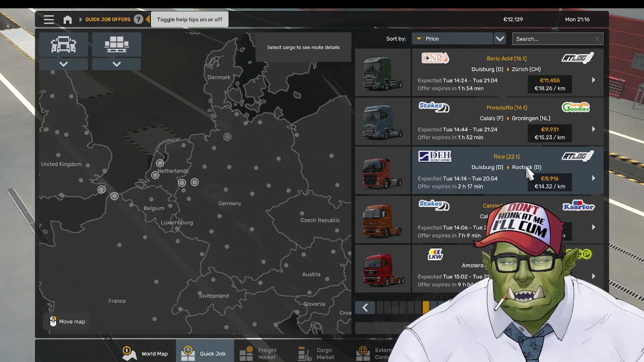Select the LKW job red truck thumbnail
The width and height of the screenshot is (644, 362).
pyautogui.click(x=382, y=269)
